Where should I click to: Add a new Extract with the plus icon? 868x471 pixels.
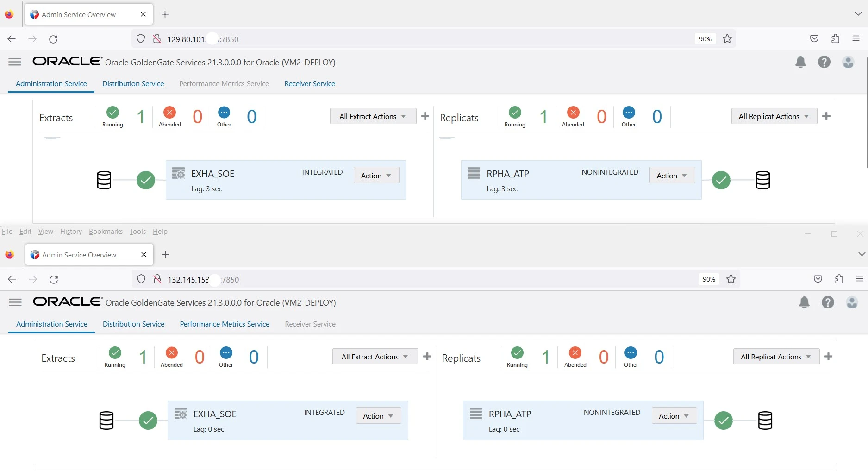[425, 116]
